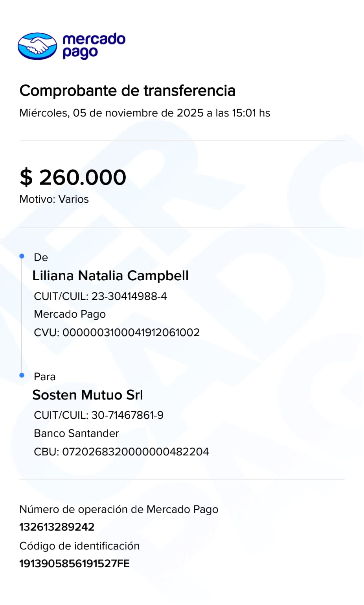Click the mercado pago wordmark text
364x605 pixels.
point(94,46)
